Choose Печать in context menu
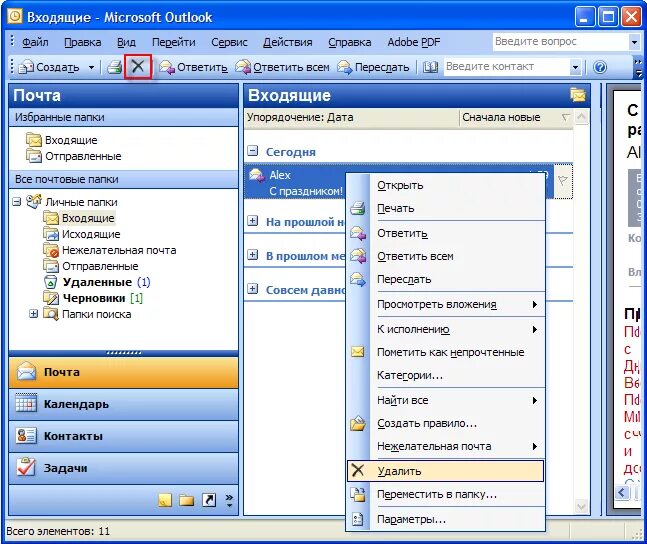647x544 pixels. pos(446,208)
